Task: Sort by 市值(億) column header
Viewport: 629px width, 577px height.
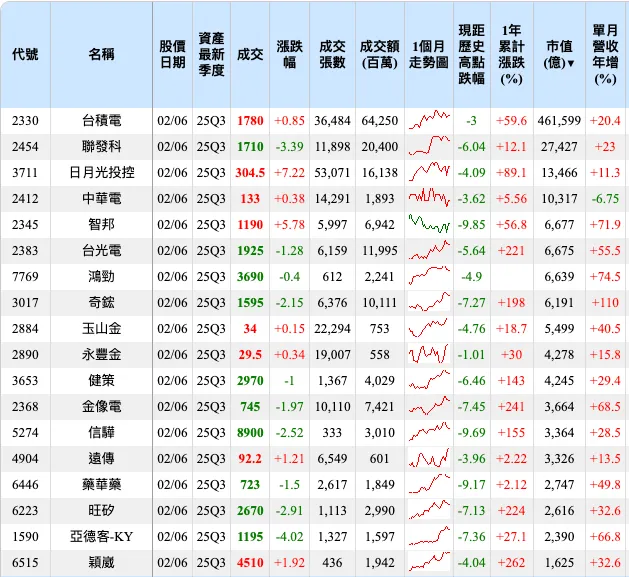Action: point(559,55)
